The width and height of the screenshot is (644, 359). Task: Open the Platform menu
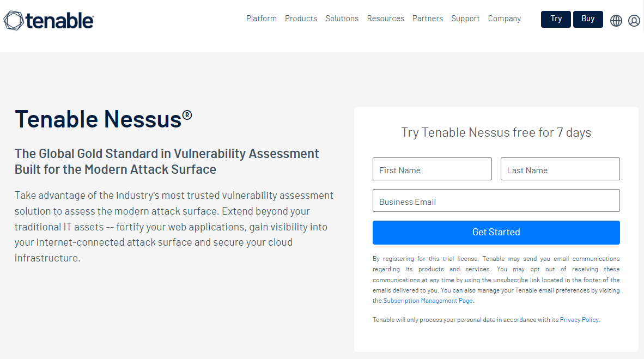(261, 19)
